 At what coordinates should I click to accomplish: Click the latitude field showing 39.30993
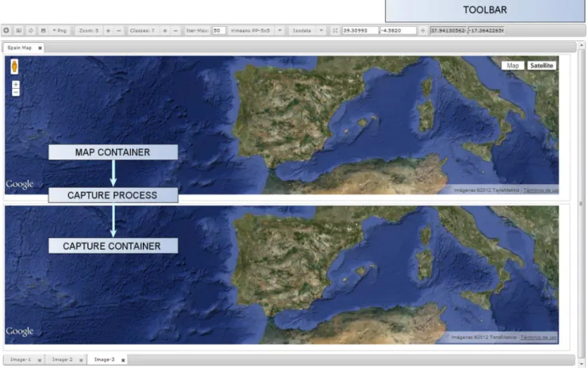pyautogui.click(x=360, y=31)
